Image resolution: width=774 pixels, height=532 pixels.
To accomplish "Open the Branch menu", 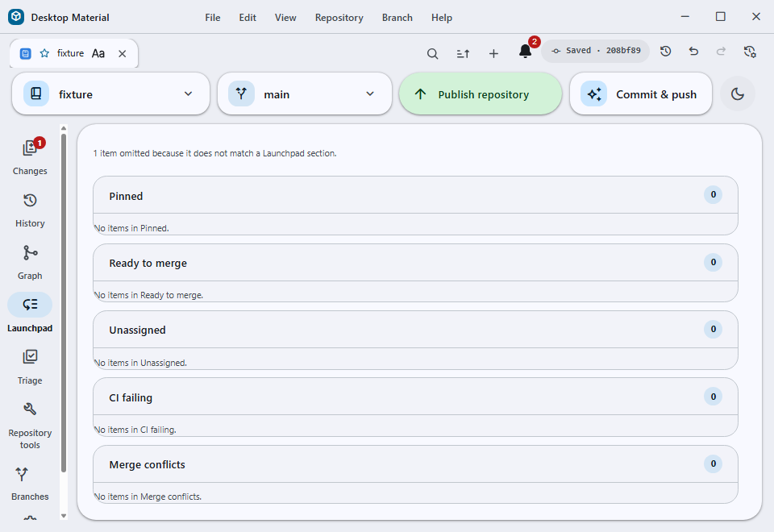I will point(397,17).
